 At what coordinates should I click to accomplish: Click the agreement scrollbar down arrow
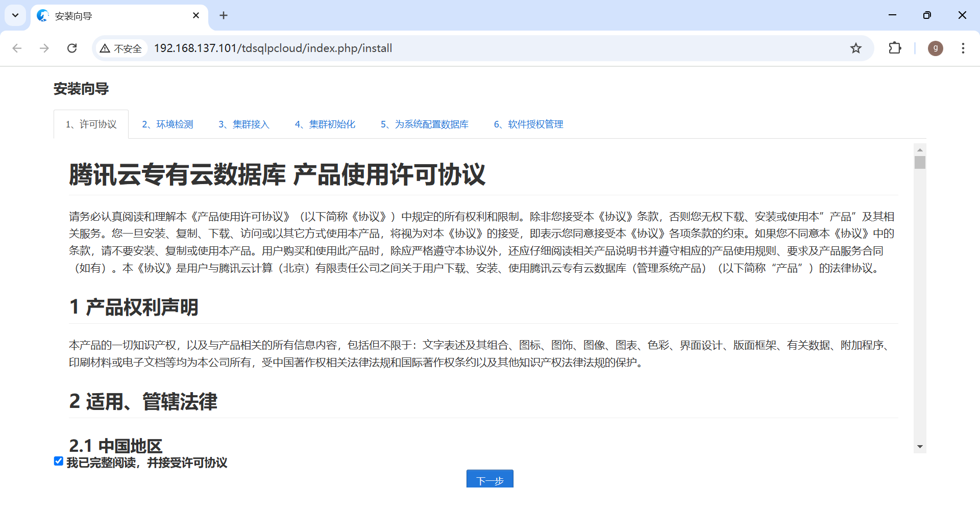[920, 447]
